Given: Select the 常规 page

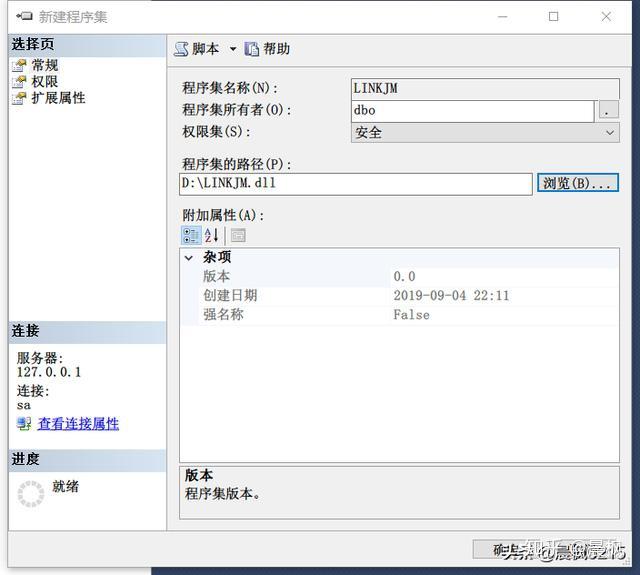Looking at the screenshot, I should click(45, 65).
